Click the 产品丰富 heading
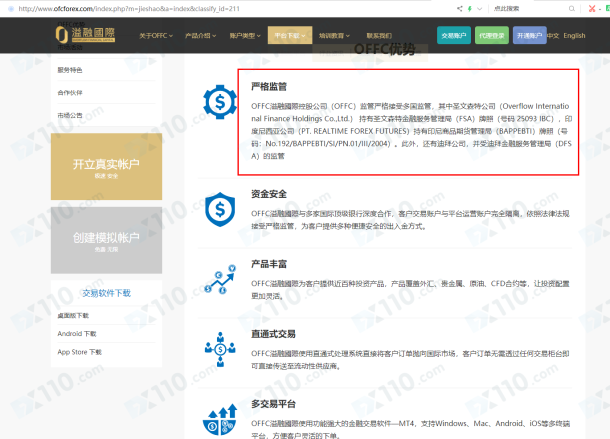The height and width of the screenshot is (439, 610). 269,264
